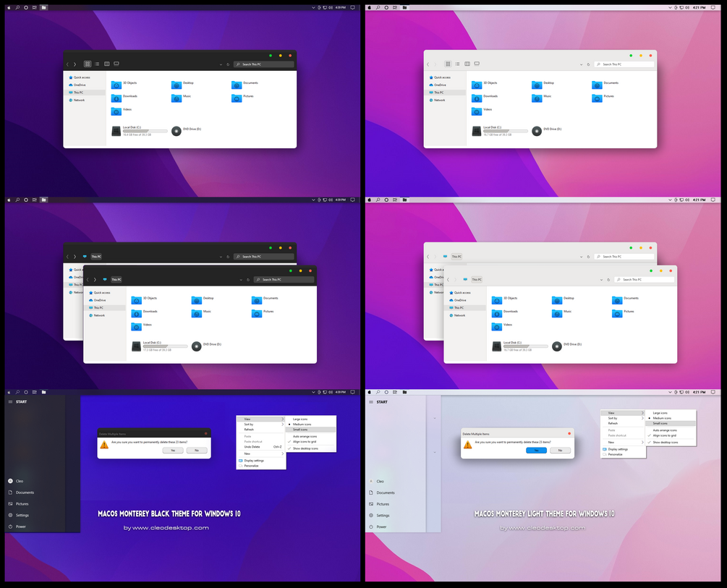Focus Search This PC field in top dark Explorer

click(264, 64)
